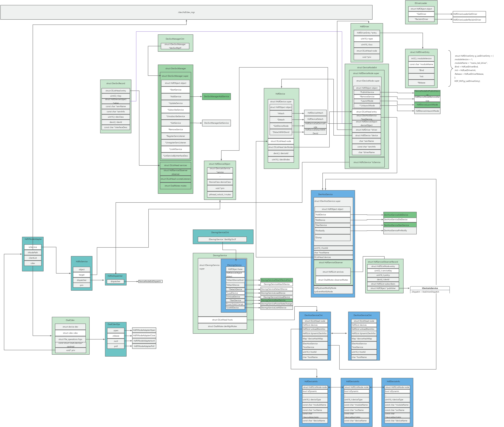
Task: Select the HdfDriverLoaderReclaimDriver box
Action: 469,20
